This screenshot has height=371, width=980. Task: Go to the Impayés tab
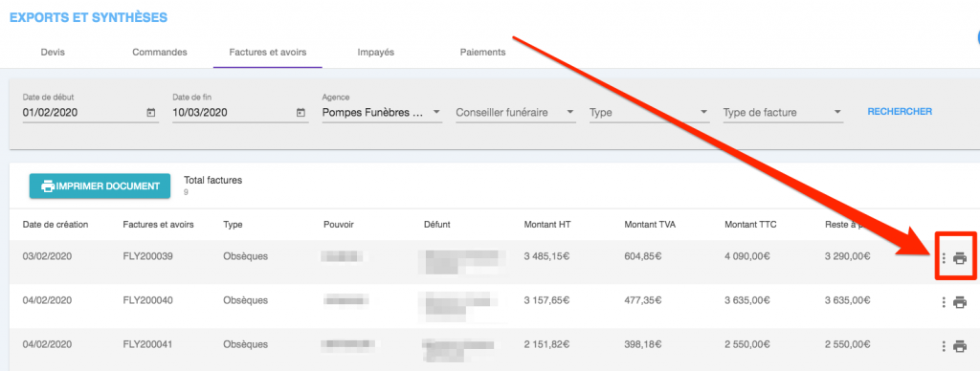click(x=375, y=53)
